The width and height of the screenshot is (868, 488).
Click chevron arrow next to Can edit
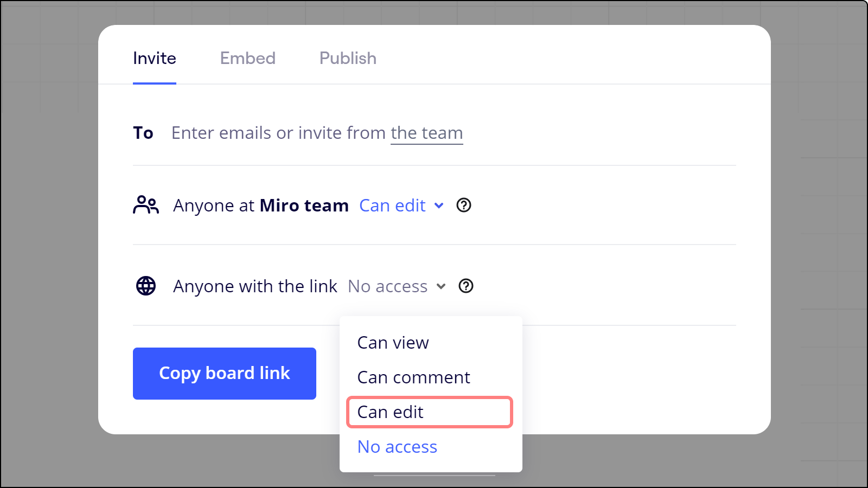(439, 206)
